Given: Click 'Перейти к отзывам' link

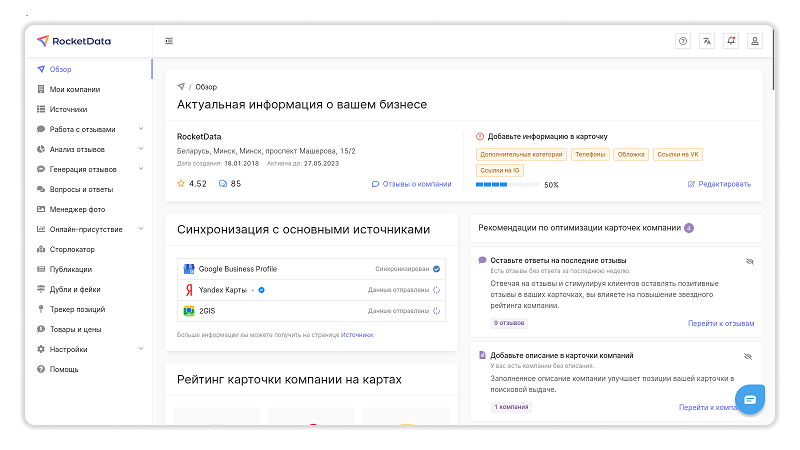Looking at the screenshot, I should point(720,323).
